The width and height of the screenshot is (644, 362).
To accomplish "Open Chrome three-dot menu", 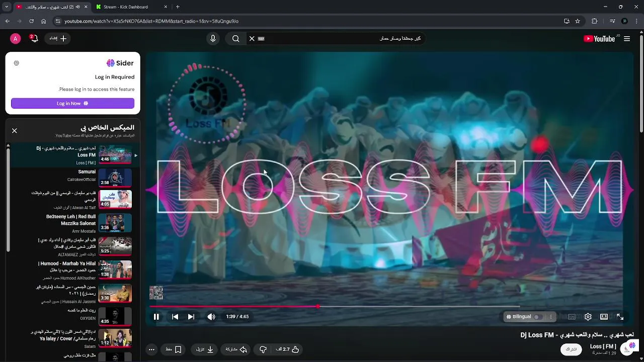I will (636, 21).
